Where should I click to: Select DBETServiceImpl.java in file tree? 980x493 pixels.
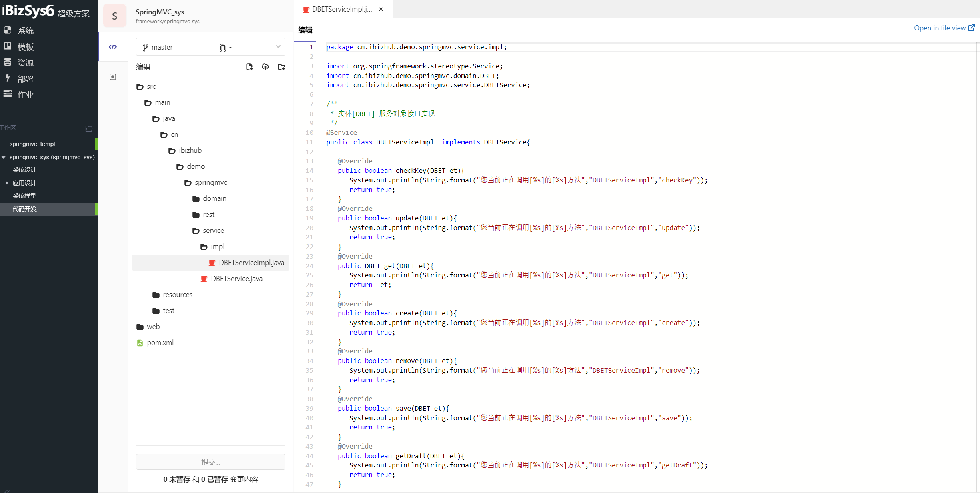pos(210,263)
